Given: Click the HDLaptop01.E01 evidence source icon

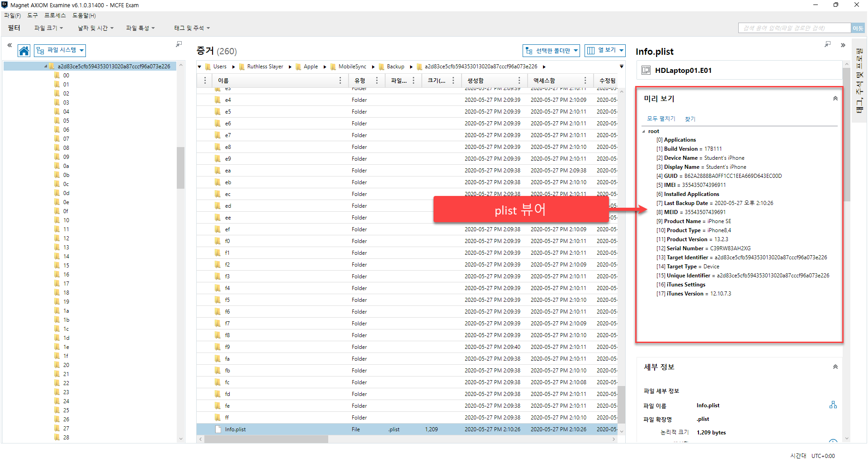Looking at the screenshot, I should [646, 71].
